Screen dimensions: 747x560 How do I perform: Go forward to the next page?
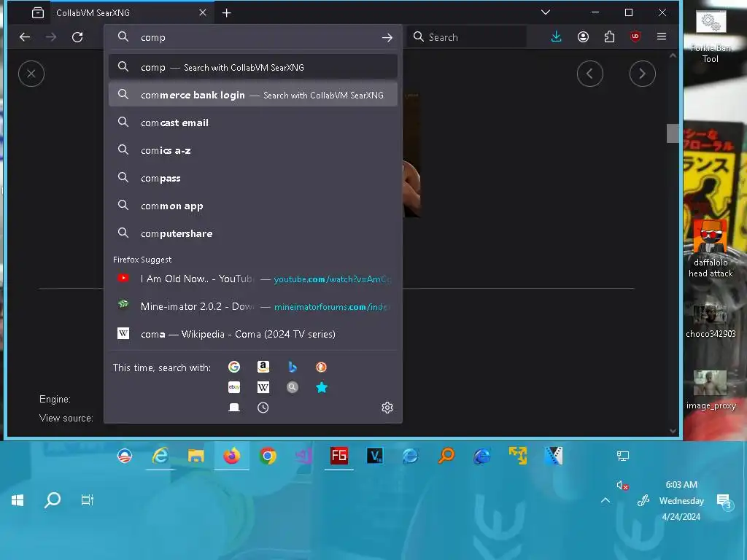(x=51, y=37)
